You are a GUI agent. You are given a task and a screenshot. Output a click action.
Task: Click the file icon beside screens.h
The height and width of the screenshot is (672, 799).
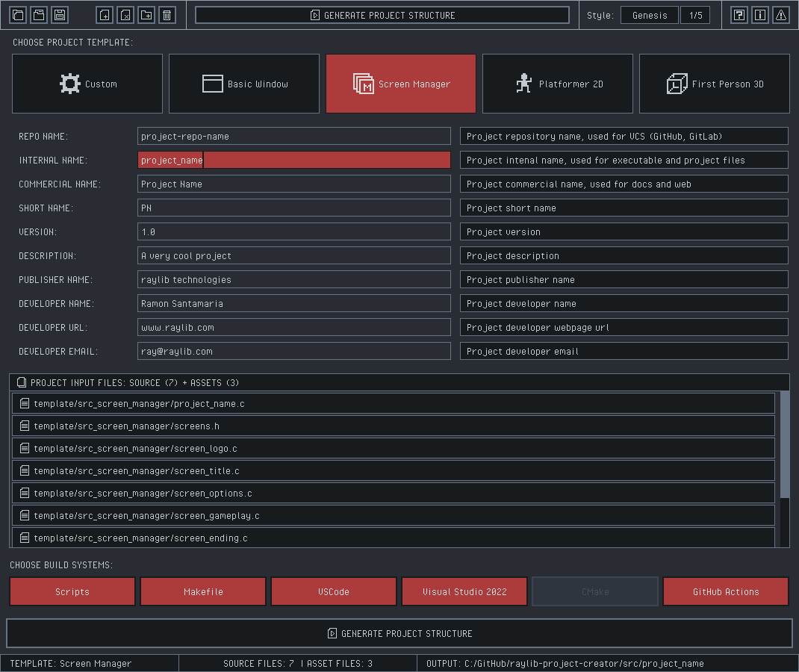[x=24, y=426]
